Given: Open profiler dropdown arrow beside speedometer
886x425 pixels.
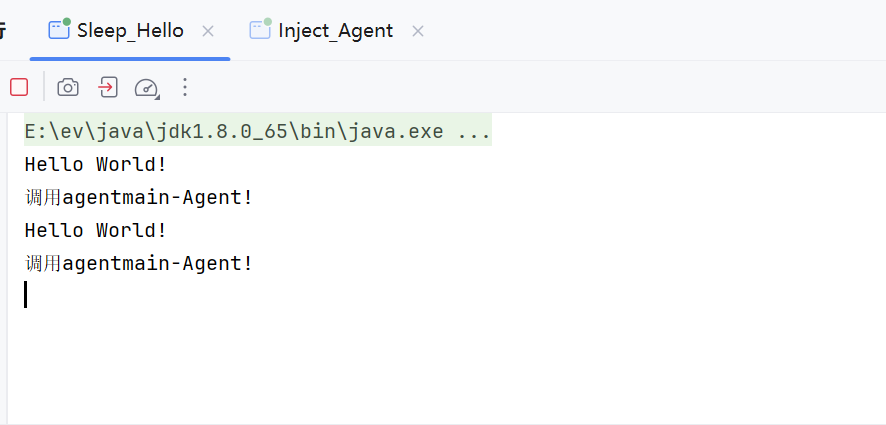Looking at the screenshot, I should [x=158, y=97].
